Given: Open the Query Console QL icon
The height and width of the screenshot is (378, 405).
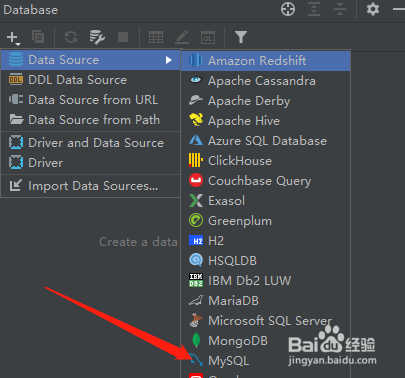Looking at the screenshot, I should pos(208,38).
